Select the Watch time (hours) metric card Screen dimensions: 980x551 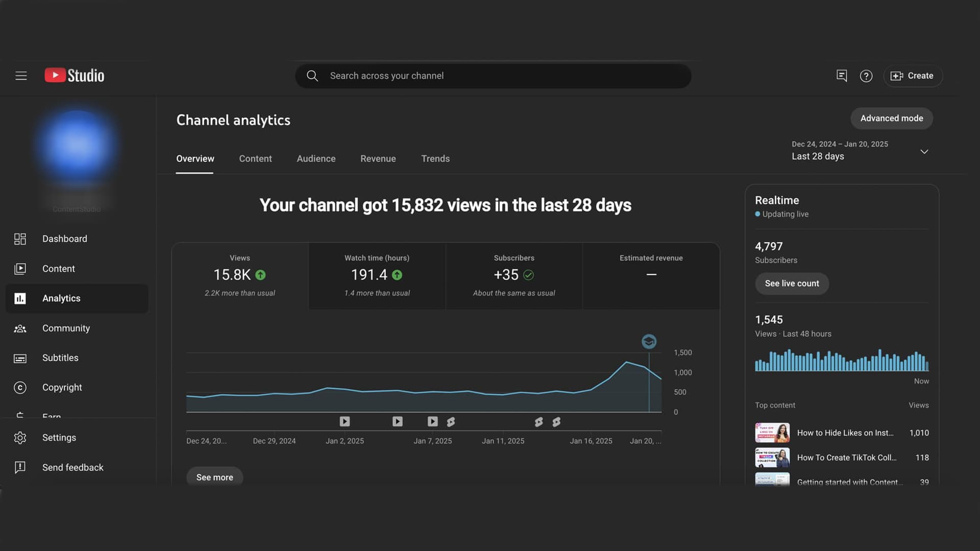click(x=377, y=275)
